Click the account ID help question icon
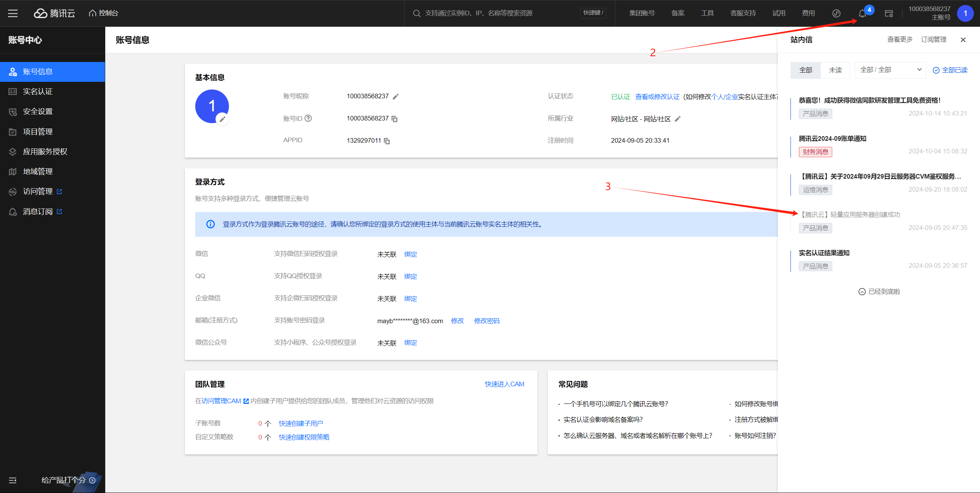The width and height of the screenshot is (980, 493). pyautogui.click(x=308, y=118)
